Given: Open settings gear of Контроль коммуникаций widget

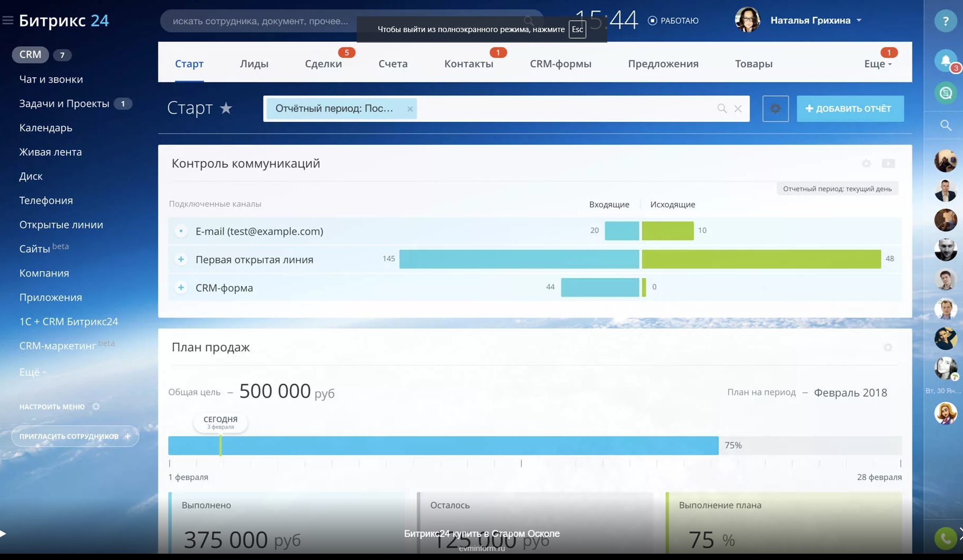Looking at the screenshot, I should [x=866, y=164].
